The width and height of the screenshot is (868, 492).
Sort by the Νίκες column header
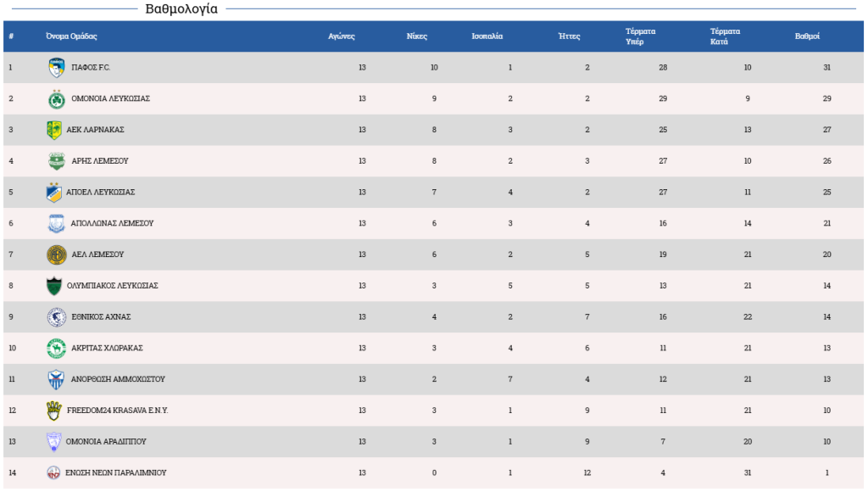click(x=416, y=36)
